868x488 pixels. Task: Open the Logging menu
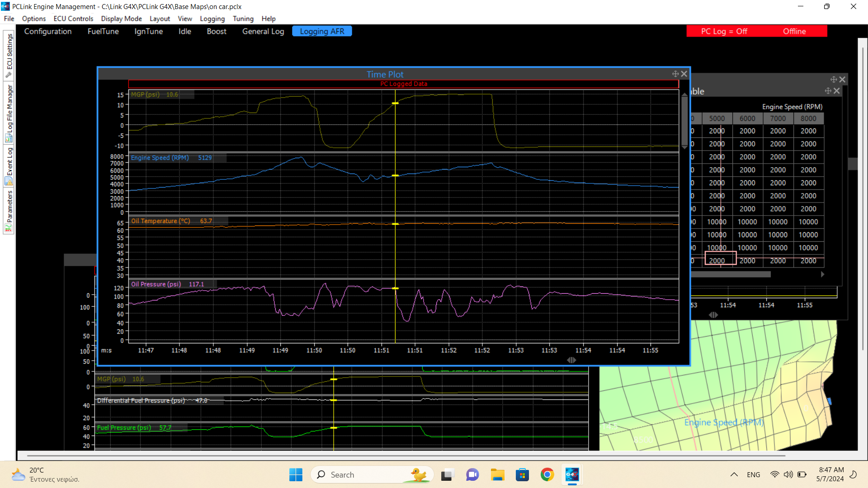(x=212, y=19)
